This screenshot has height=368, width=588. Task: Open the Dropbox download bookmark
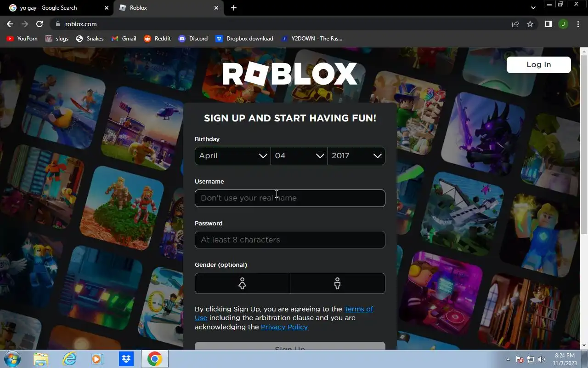[244, 39]
